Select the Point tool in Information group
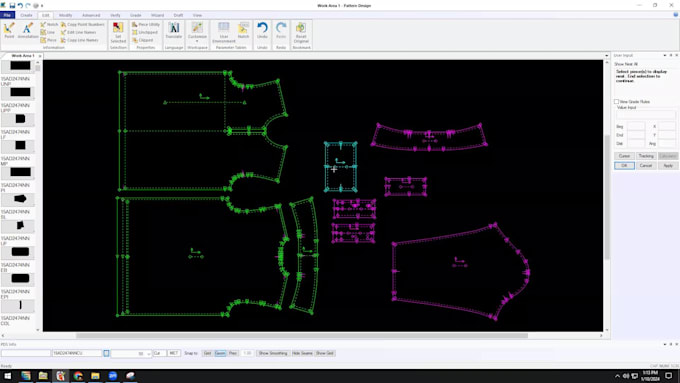680x383 pixels. [9, 31]
